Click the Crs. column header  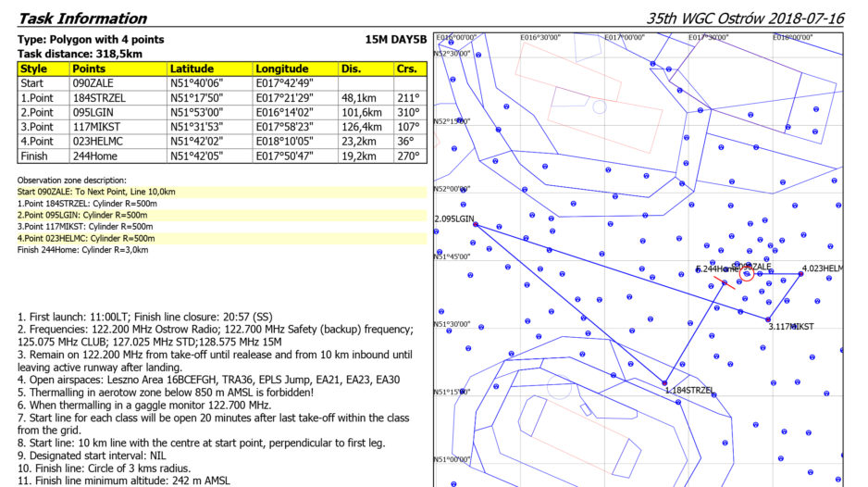pos(406,69)
